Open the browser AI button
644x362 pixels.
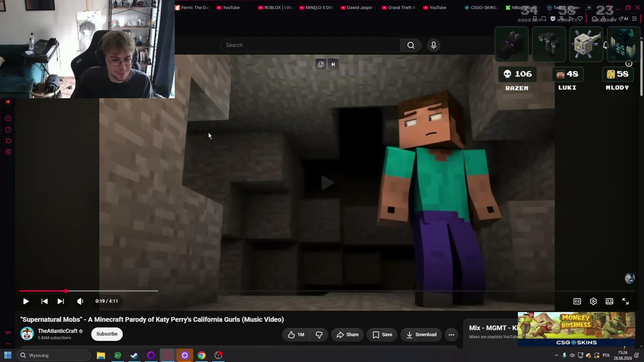pyautogui.click(x=624, y=19)
